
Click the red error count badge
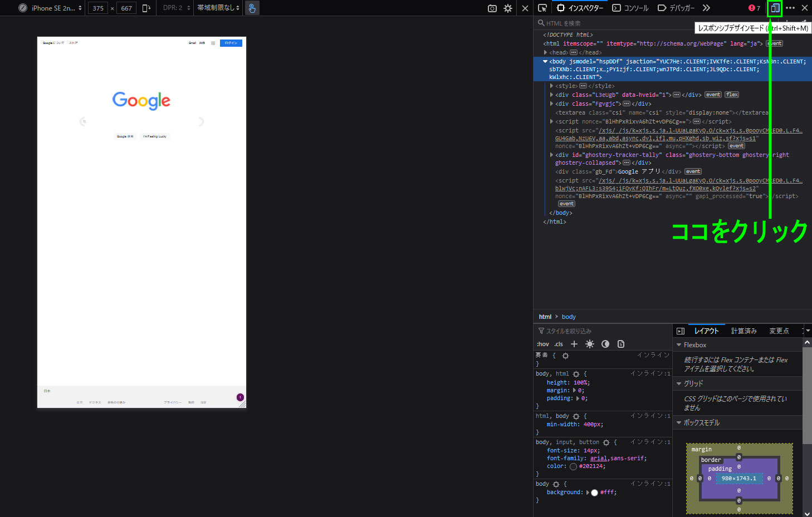coord(755,8)
